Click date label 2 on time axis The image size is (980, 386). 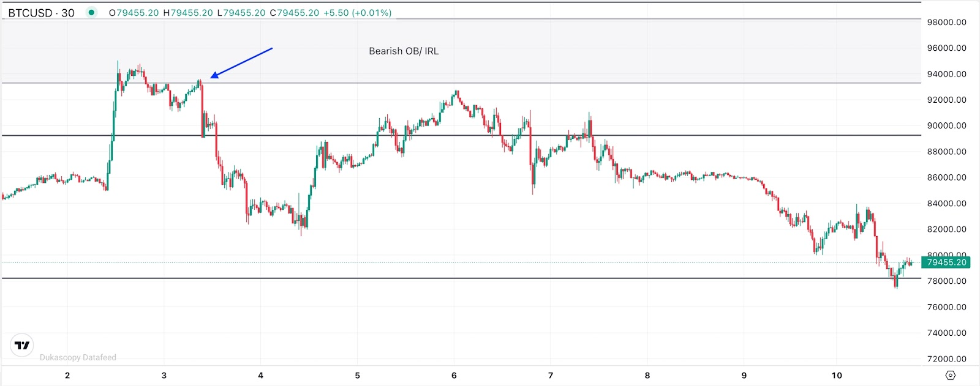[x=67, y=376]
